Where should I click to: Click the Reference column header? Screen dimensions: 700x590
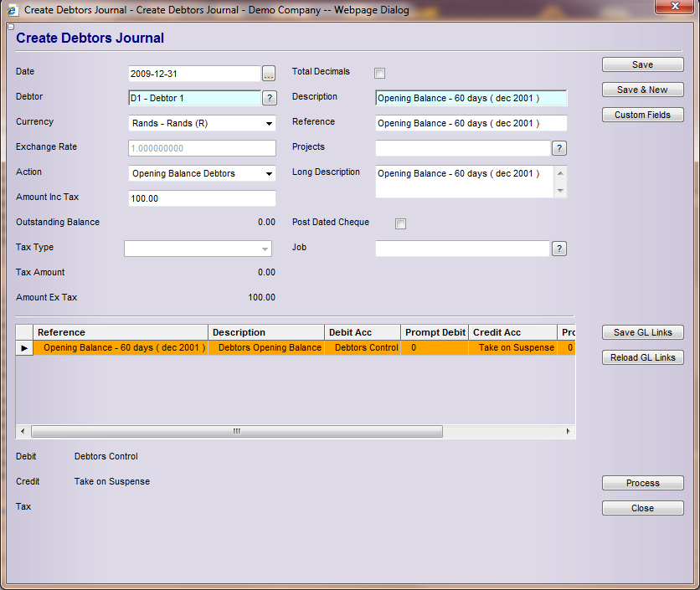(x=121, y=332)
